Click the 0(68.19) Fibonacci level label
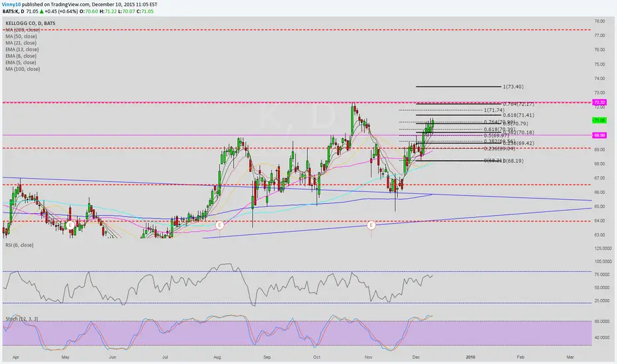Viewport: 617px width, 364px height. (x=514, y=161)
